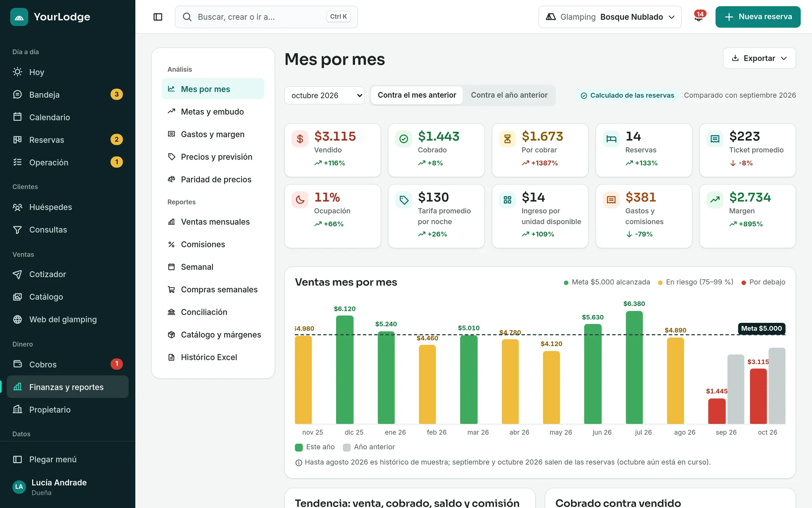Image resolution: width=812 pixels, height=508 pixels.
Task: Click the green jul 26 bar
Action: (634, 368)
